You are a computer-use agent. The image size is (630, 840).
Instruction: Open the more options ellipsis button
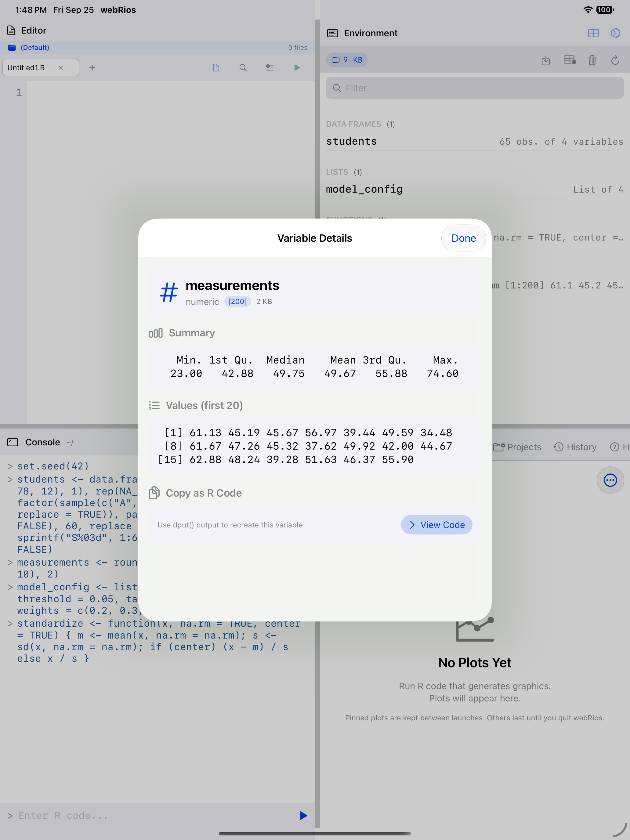[x=610, y=480]
